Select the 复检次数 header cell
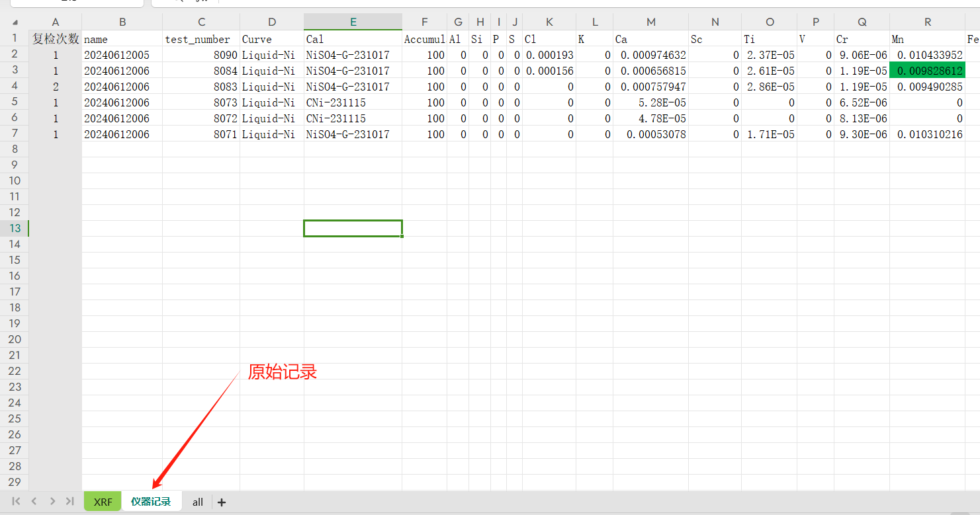This screenshot has height=515, width=980. point(56,39)
